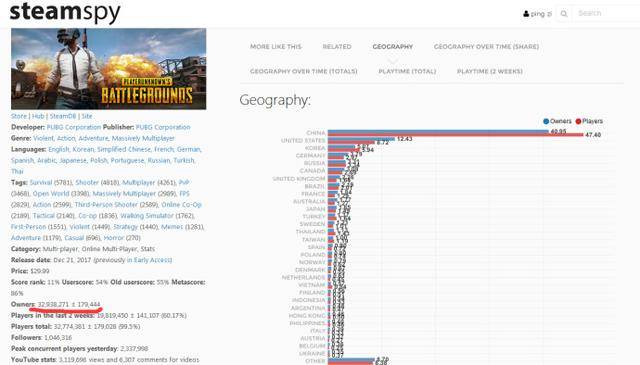Select the Players total value
The width and height of the screenshot is (640, 365).
click(97, 327)
